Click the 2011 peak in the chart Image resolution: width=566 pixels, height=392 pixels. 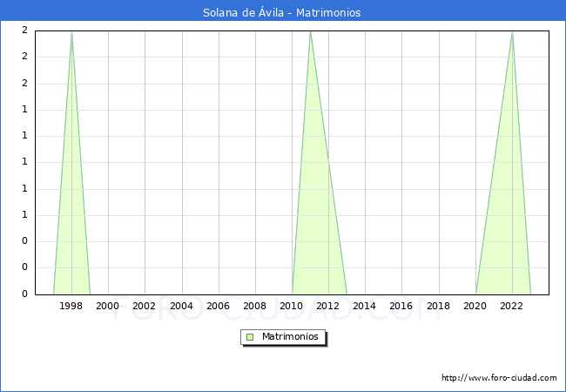(310, 33)
